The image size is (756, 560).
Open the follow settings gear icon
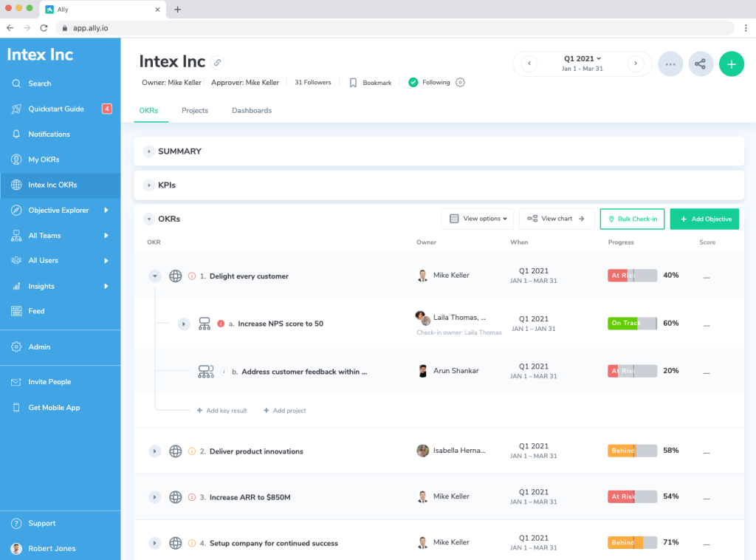click(461, 83)
